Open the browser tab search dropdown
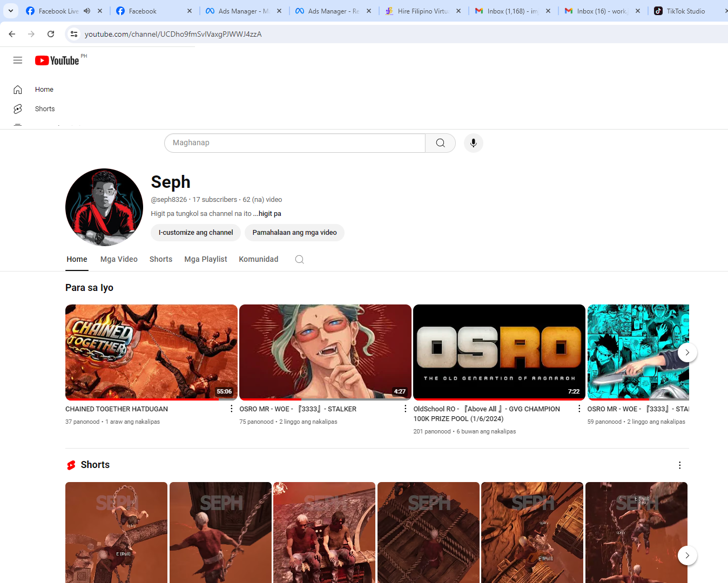728x583 pixels. coord(11,11)
